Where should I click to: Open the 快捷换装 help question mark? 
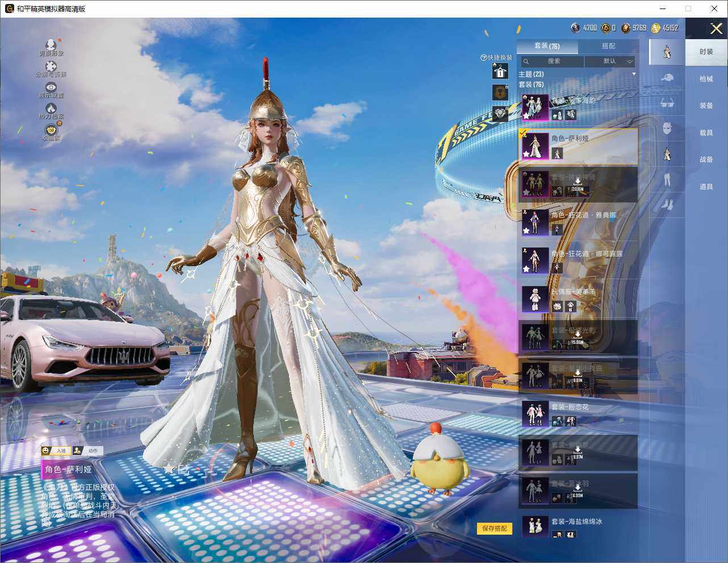pos(484,57)
